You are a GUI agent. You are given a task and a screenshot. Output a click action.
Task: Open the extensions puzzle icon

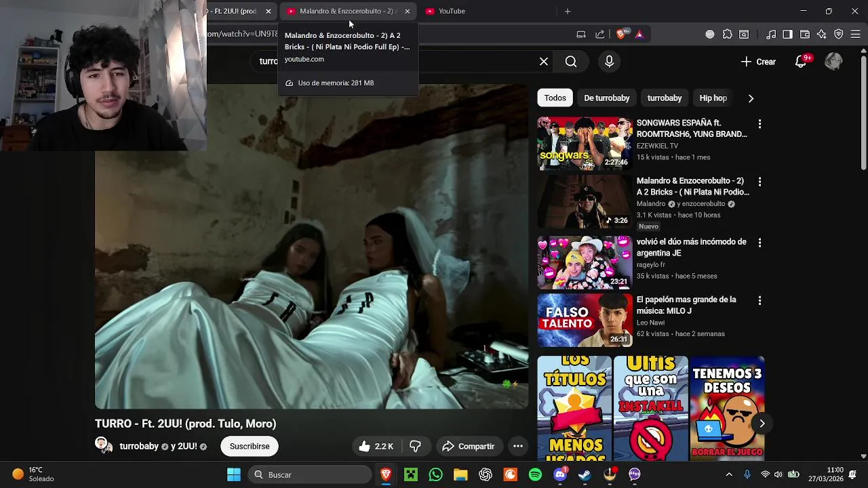(x=728, y=34)
